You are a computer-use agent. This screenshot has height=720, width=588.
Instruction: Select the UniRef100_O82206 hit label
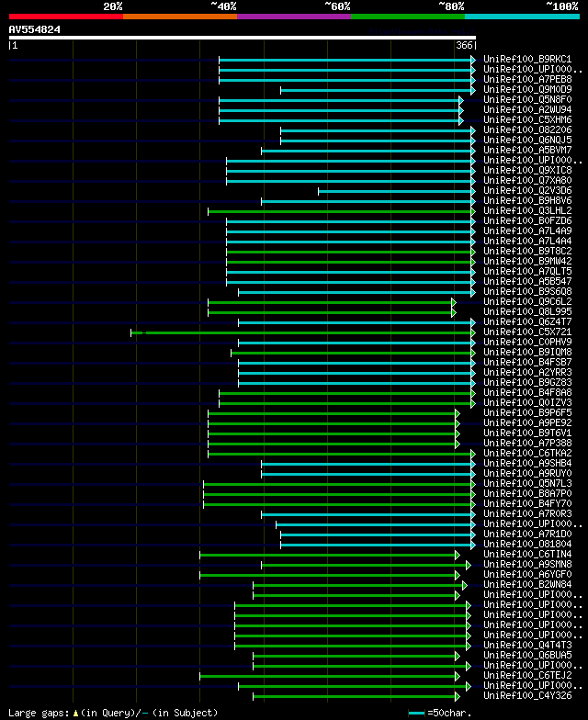tap(527, 130)
